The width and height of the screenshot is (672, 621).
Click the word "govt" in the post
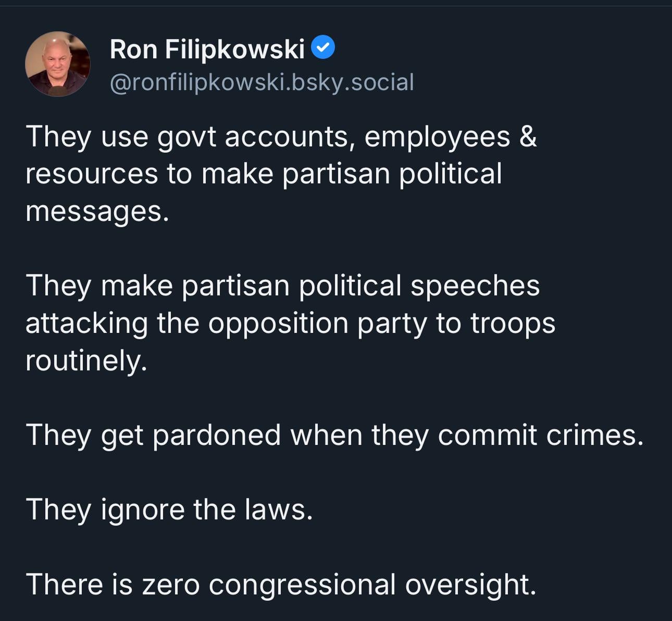click(186, 138)
